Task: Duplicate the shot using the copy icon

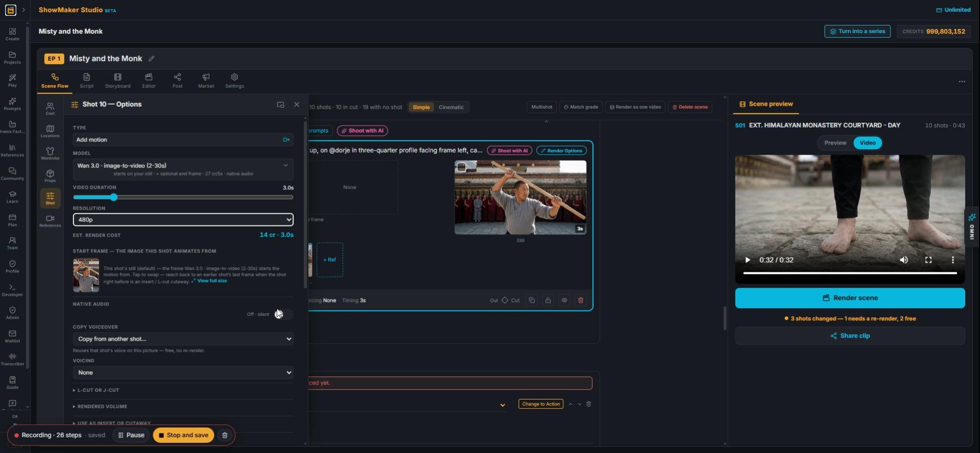Action: pyautogui.click(x=532, y=300)
